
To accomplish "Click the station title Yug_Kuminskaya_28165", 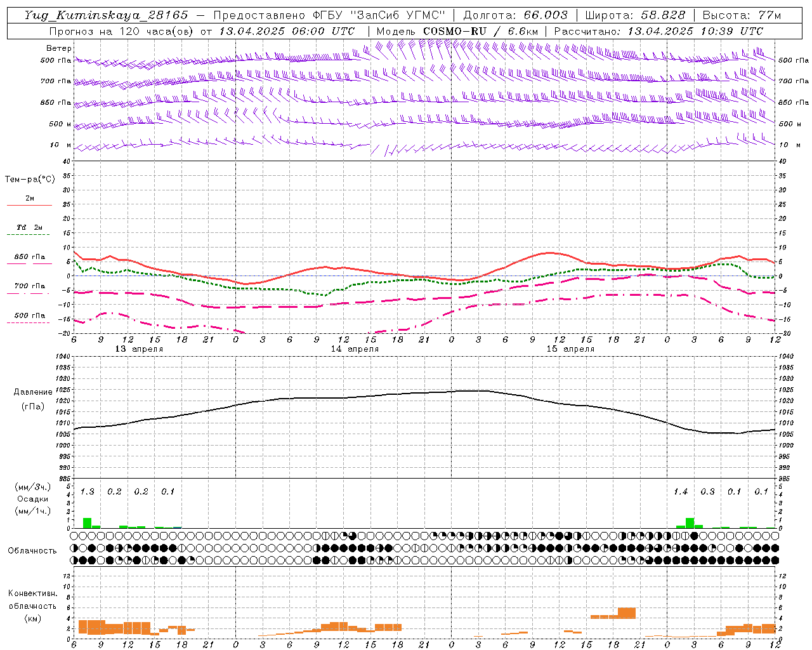I will point(106,15).
